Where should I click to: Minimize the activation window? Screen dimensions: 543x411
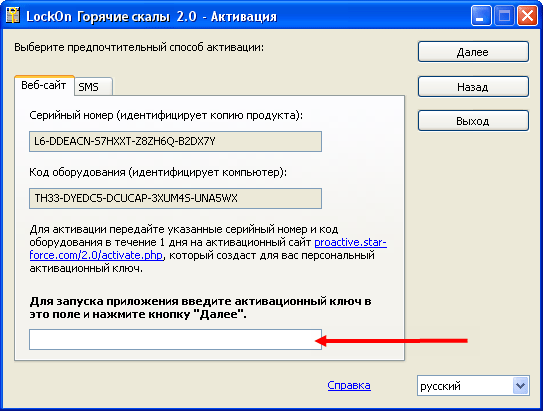coord(481,16)
